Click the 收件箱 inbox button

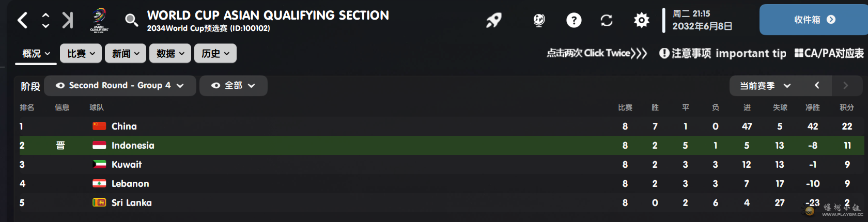pyautogui.click(x=813, y=20)
